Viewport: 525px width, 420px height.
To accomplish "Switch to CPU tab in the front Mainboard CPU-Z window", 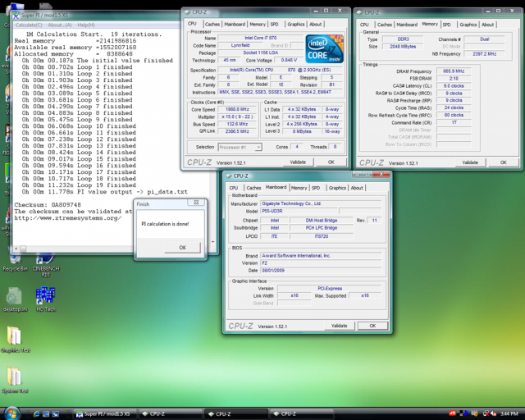I will [234, 188].
